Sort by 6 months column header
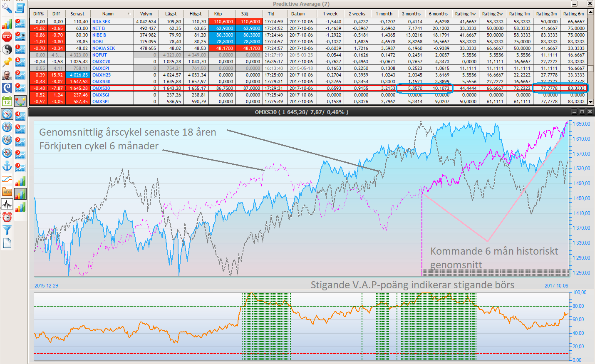Image resolution: width=595 pixels, height=364 pixels. (x=438, y=14)
